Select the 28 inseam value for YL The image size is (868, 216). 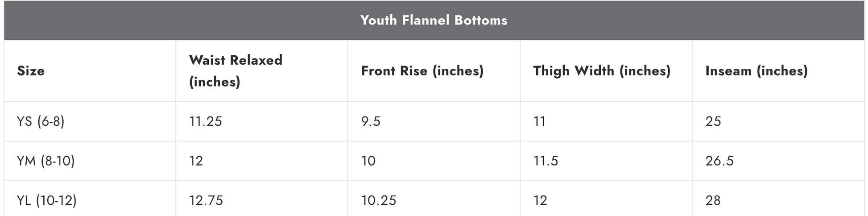point(713,200)
